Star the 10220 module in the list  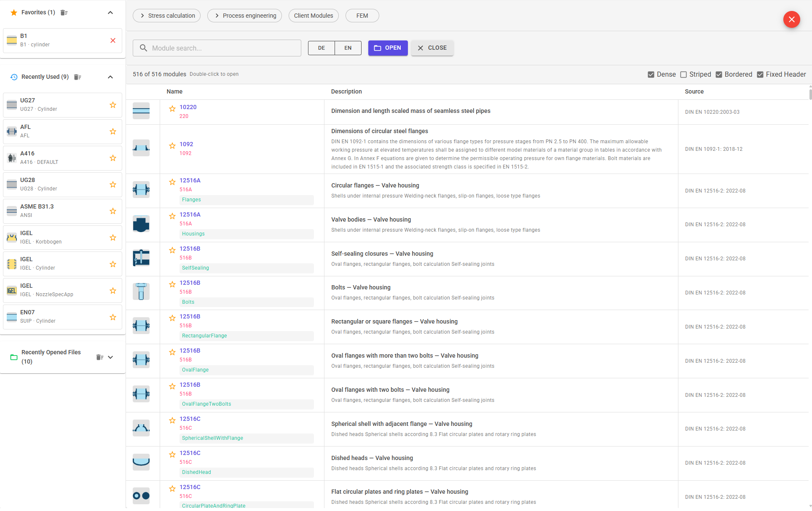click(172, 109)
